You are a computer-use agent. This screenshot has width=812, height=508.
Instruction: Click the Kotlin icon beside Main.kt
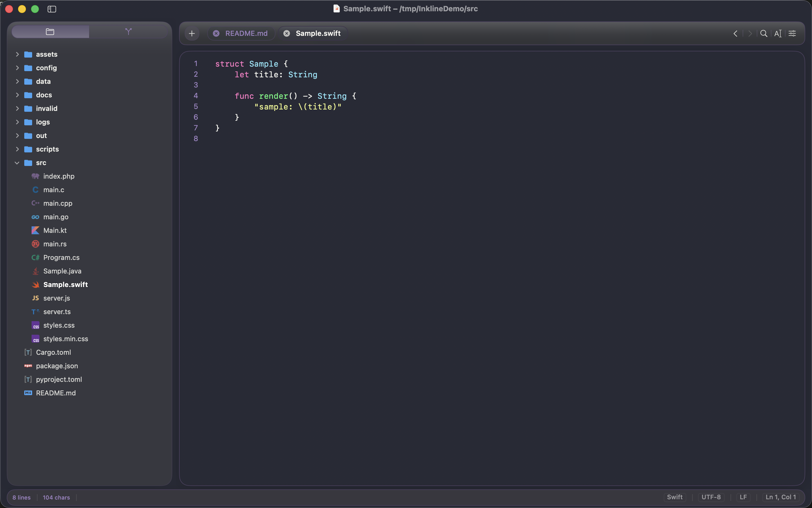36,231
